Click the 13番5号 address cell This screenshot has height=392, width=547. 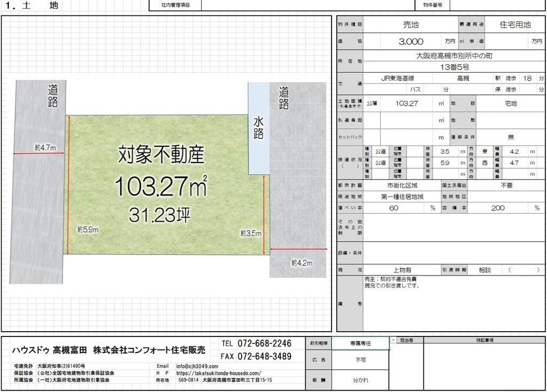pyautogui.click(x=454, y=67)
